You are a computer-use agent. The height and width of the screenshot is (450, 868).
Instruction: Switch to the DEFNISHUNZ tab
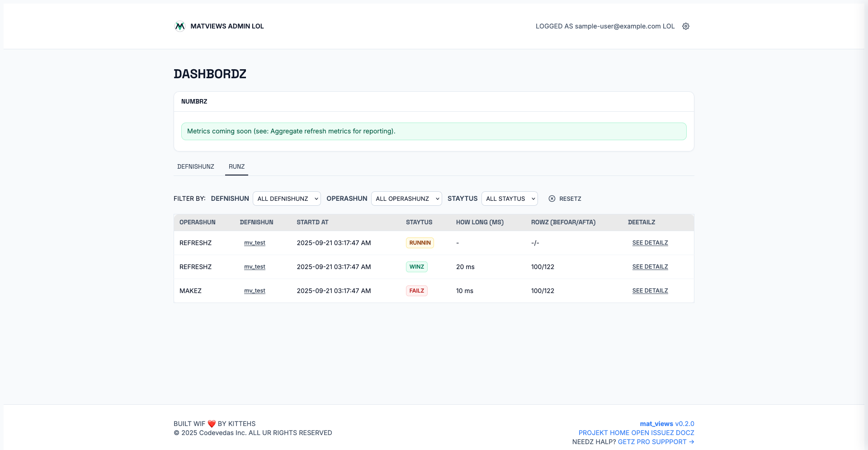click(x=196, y=166)
